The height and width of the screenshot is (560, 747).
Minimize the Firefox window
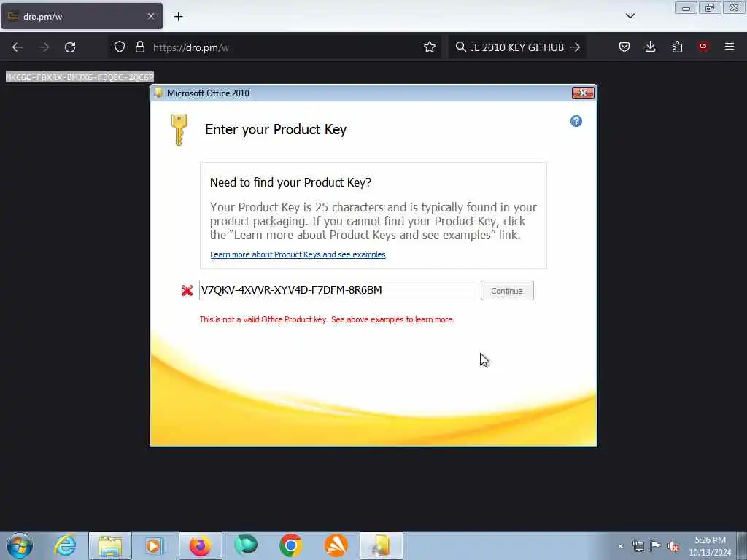[x=686, y=8]
